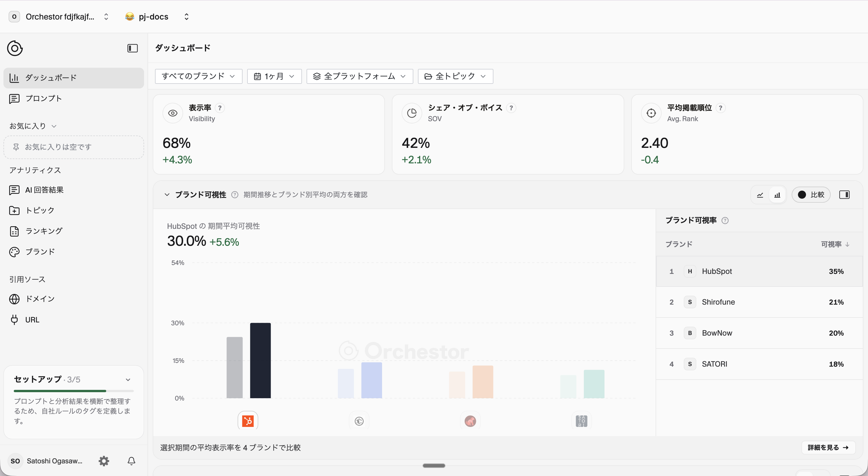Switch to the bar chart view icon

coord(777,195)
